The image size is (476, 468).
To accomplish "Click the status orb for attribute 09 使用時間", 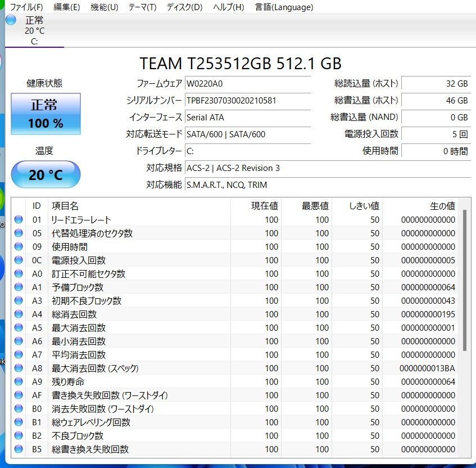I will [x=19, y=246].
